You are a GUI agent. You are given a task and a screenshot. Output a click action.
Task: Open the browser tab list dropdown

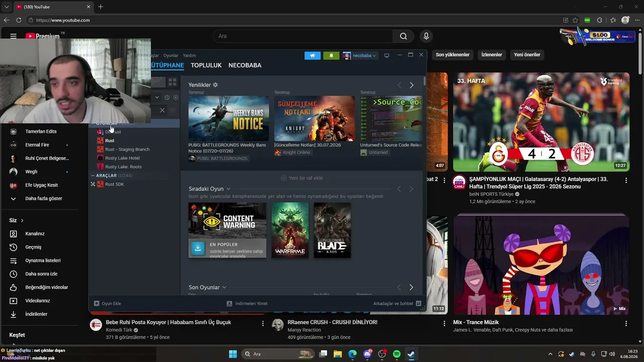coord(7,7)
